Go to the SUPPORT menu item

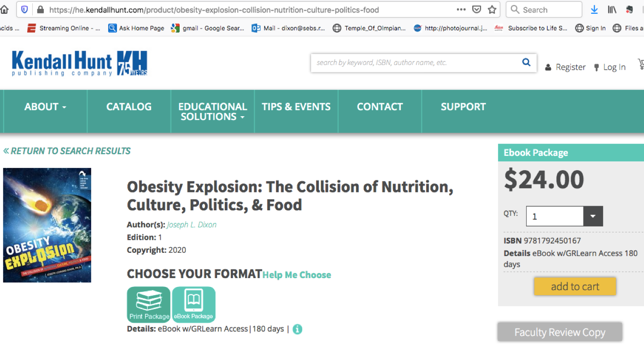(x=463, y=107)
